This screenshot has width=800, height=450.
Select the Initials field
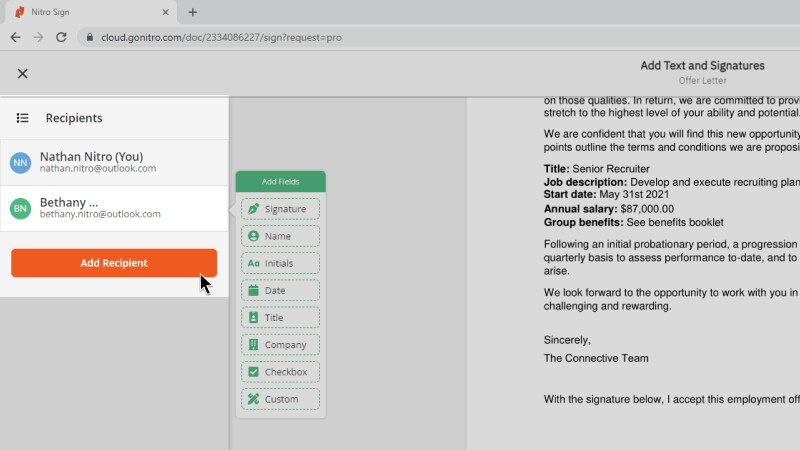(x=280, y=263)
